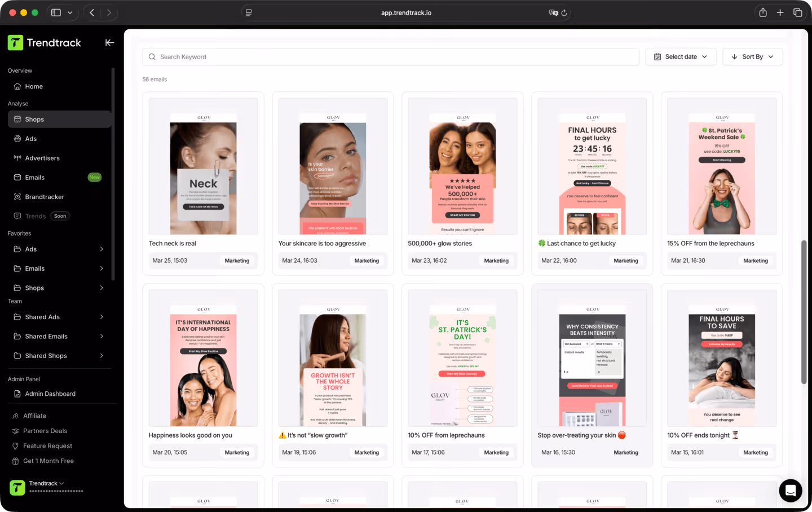812x512 pixels.
Task: Click the search magnifier icon
Action: coord(152,57)
